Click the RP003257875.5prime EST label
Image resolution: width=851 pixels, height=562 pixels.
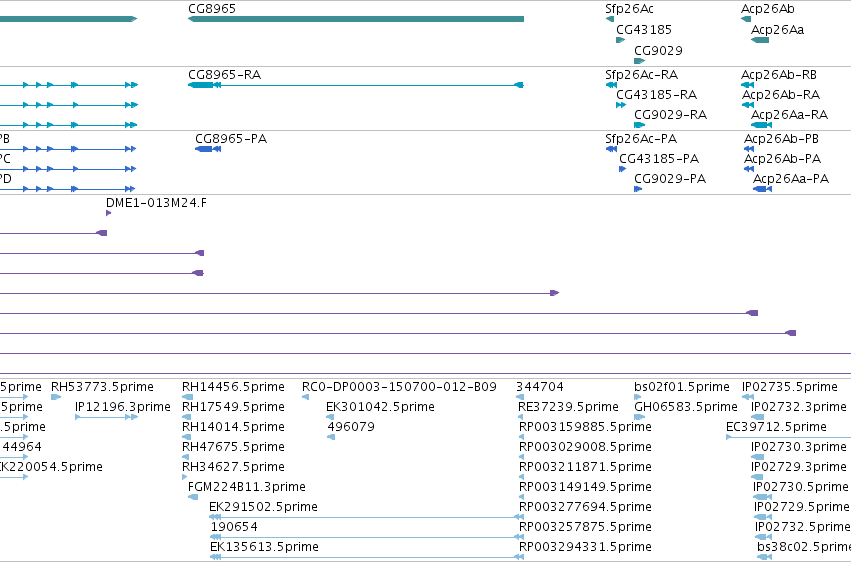pos(585,527)
